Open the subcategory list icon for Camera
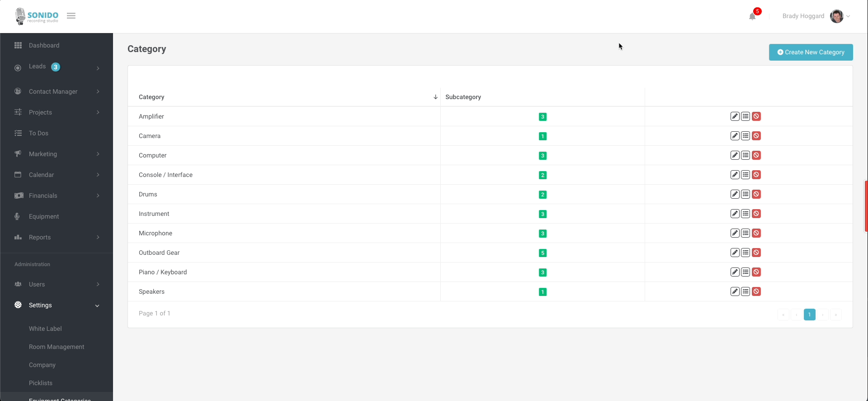 [x=745, y=136]
